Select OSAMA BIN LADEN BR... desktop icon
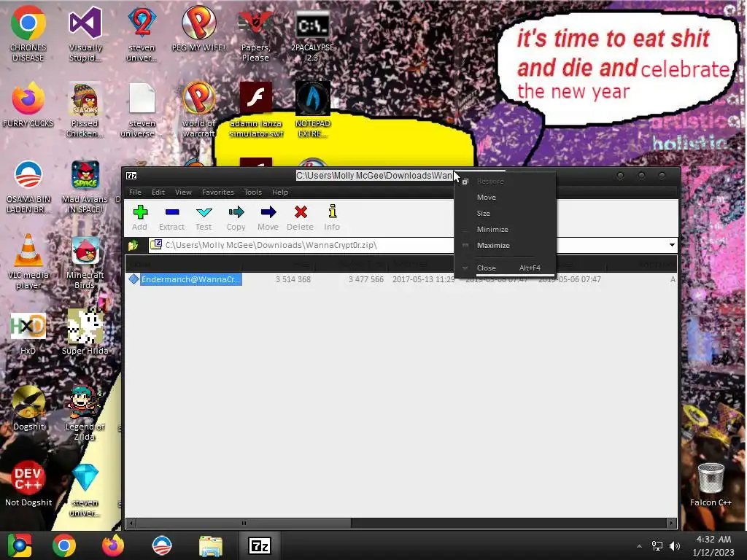 (x=28, y=187)
